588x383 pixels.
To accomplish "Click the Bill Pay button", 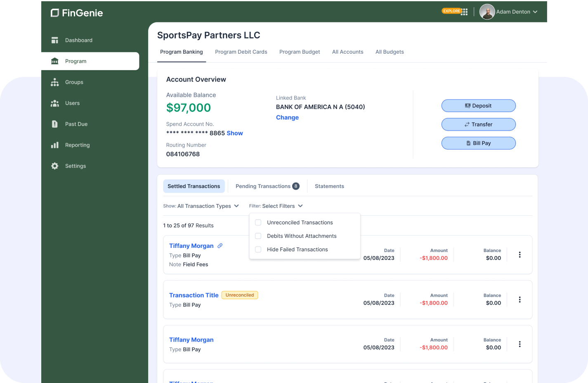I will coord(479,143).
